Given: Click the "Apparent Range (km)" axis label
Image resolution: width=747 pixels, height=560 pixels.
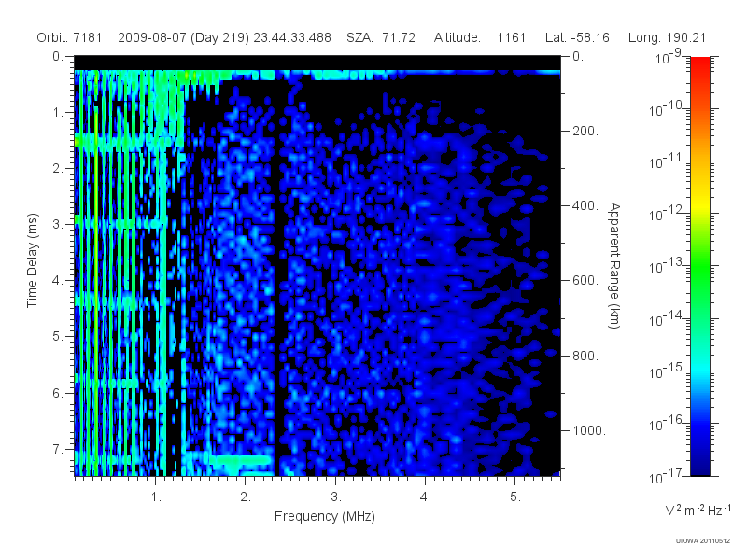Looking at the screenshot, I should pyautogui.click(x=614, y=265).
